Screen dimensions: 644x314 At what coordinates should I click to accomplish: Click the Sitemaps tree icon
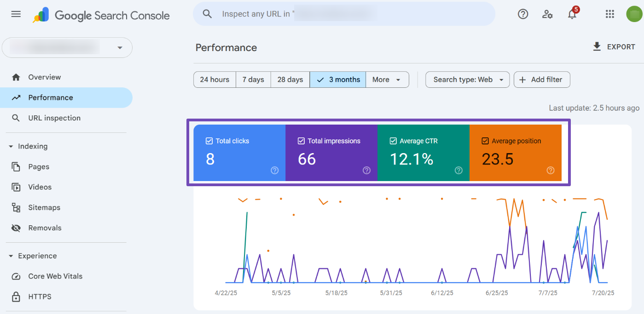[x=16, y=207]
